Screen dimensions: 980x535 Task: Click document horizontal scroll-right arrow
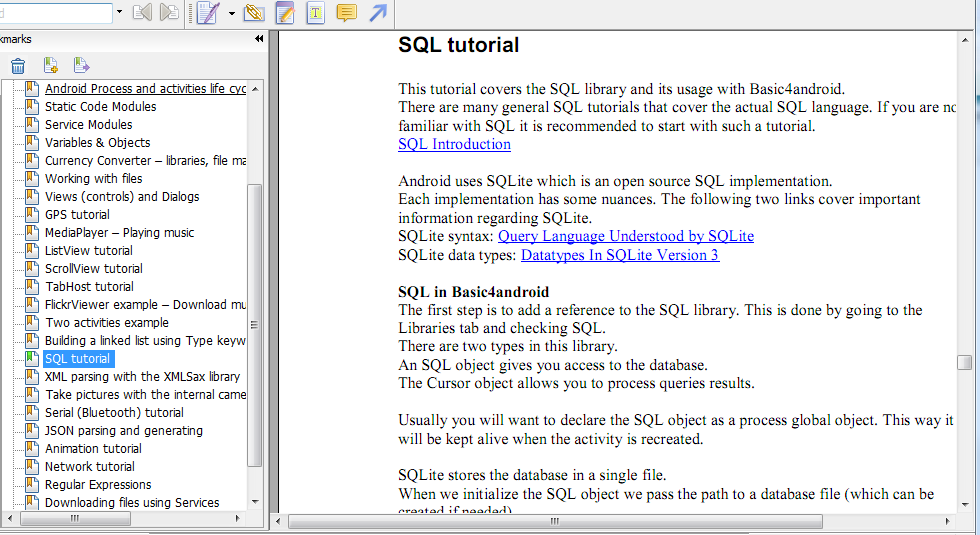(948, 521)
